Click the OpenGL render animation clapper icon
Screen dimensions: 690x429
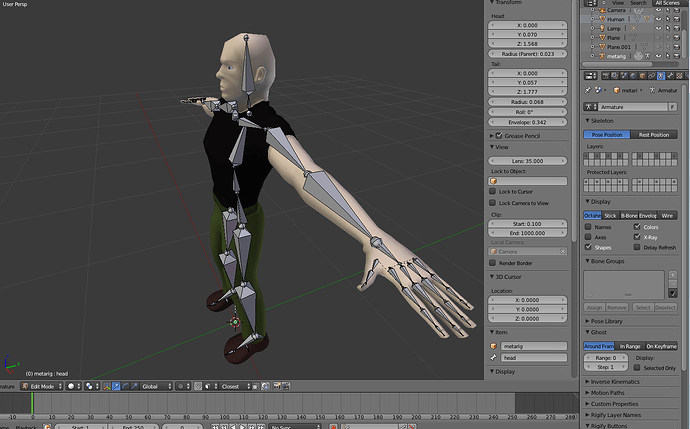coord(286,386)
